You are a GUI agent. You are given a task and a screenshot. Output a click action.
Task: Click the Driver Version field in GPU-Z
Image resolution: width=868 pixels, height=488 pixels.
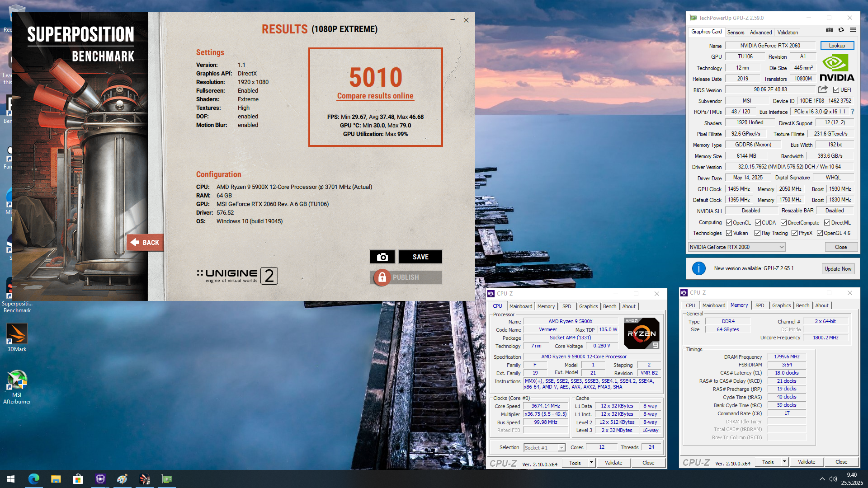789,167
